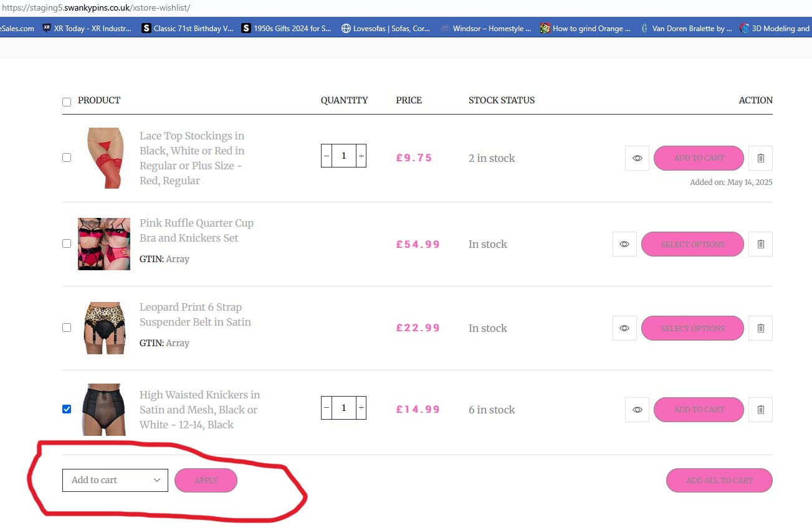The image size is (812, 528).
Task: Click quantity field for Lace Top Stockings
Action: coord(344,156)
